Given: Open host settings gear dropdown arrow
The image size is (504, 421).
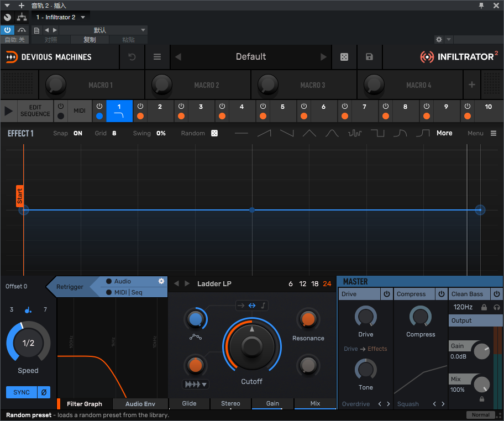Looking at the screenshot, I should [449, 40].
